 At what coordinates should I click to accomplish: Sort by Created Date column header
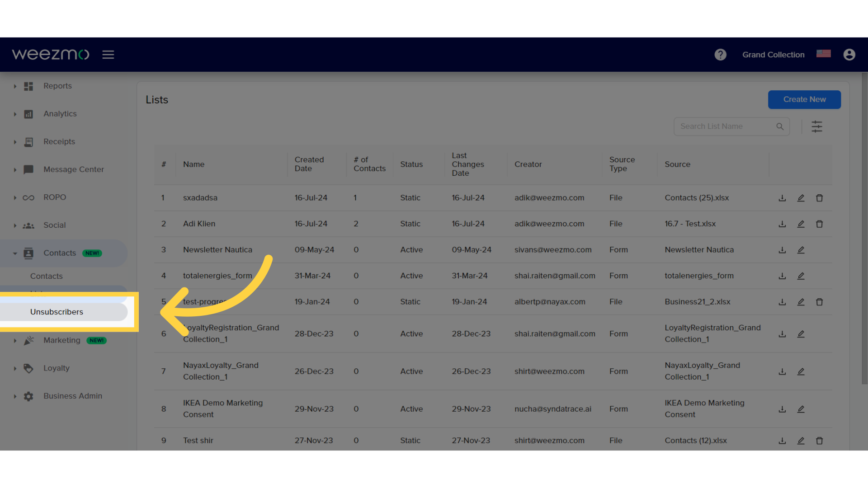(x=309, y=164)
